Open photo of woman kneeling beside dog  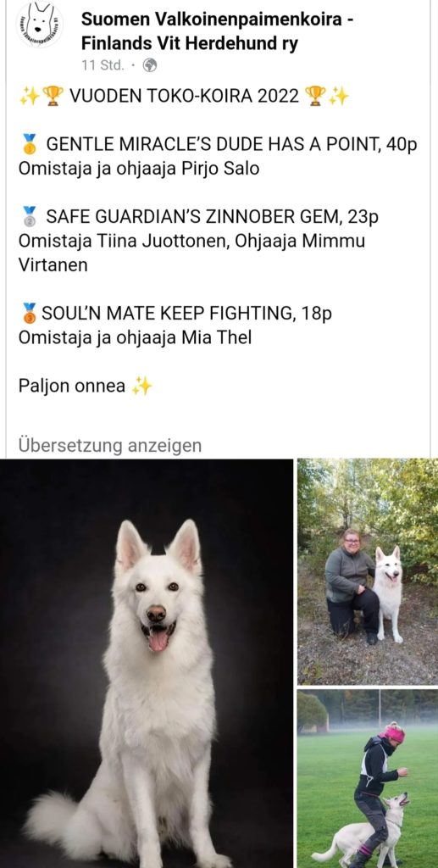pos(368,571)
